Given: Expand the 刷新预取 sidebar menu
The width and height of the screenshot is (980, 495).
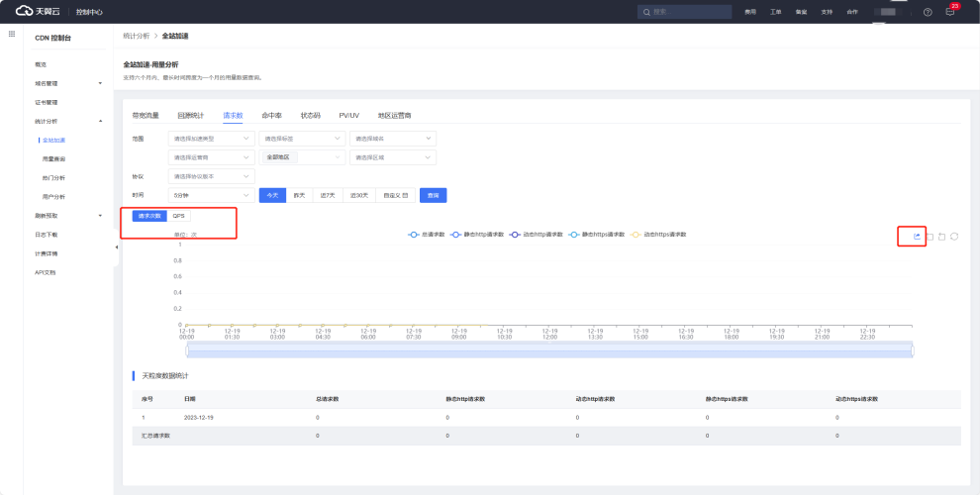Looking at the screenshot, I should coord(68,216).
